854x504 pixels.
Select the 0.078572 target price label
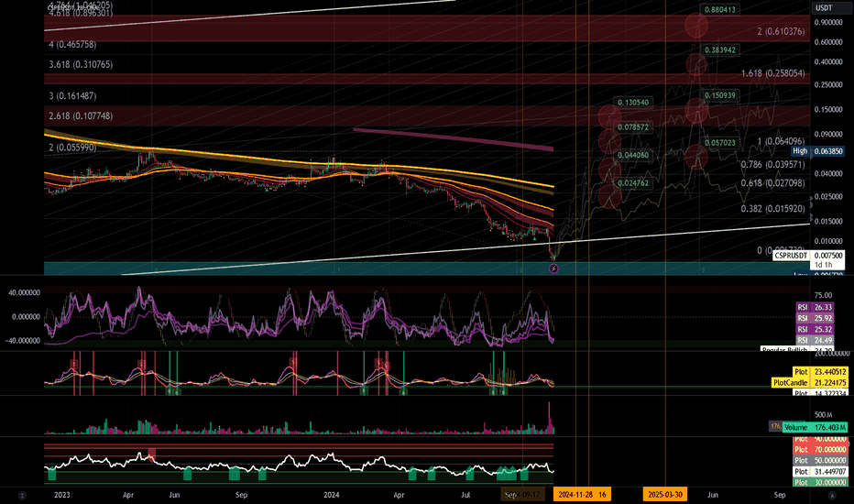(633, 127)
